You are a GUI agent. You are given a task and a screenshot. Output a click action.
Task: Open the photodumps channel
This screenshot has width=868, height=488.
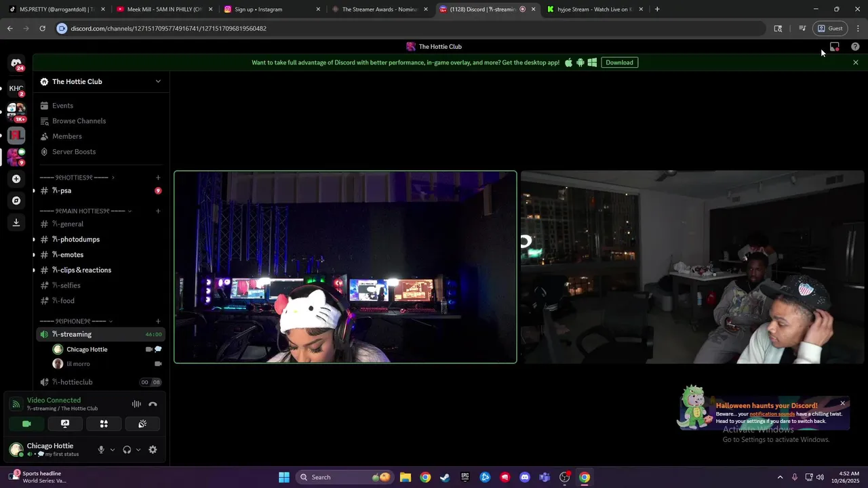tap(100, 239)
